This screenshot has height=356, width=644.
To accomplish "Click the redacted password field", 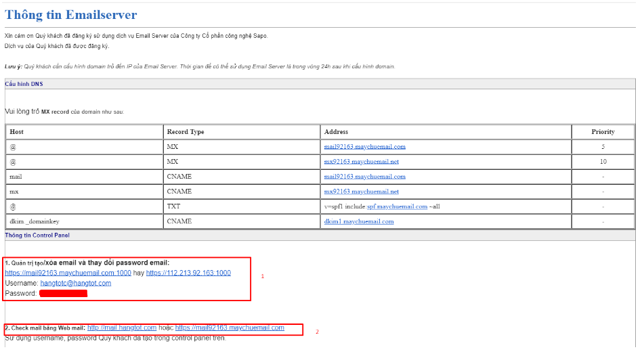I will tap(63, 294).
